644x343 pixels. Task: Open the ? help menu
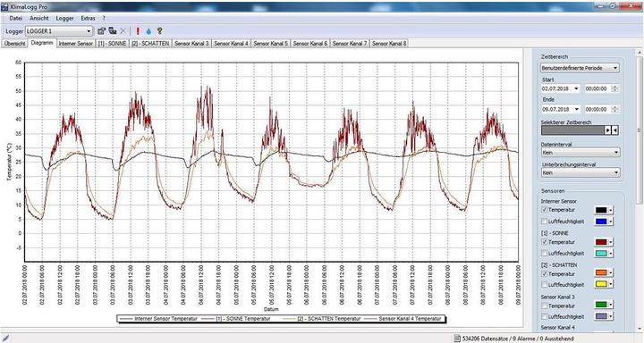tap(104, 18)
